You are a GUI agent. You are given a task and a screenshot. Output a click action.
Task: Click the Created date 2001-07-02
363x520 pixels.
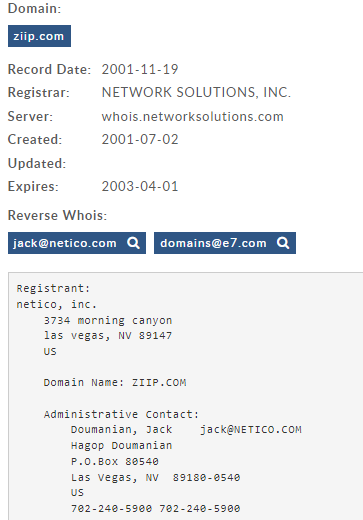click(140, 139)
